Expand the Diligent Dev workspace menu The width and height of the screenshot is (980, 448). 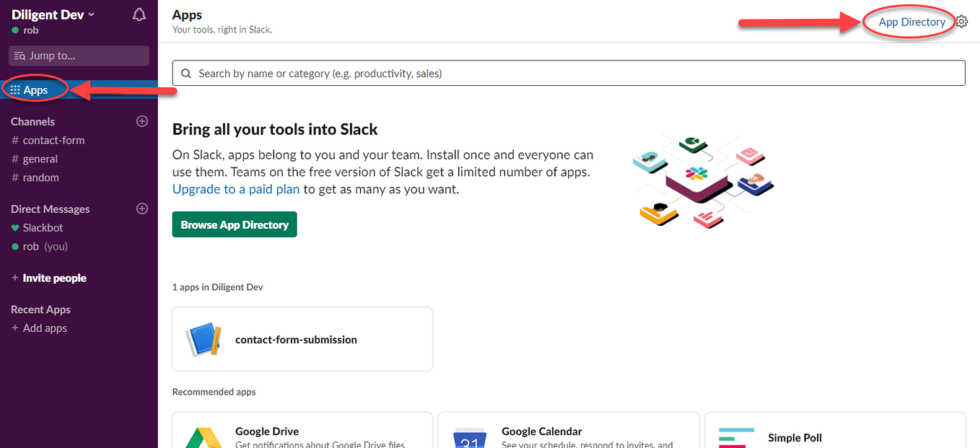[x=53, y=15]
